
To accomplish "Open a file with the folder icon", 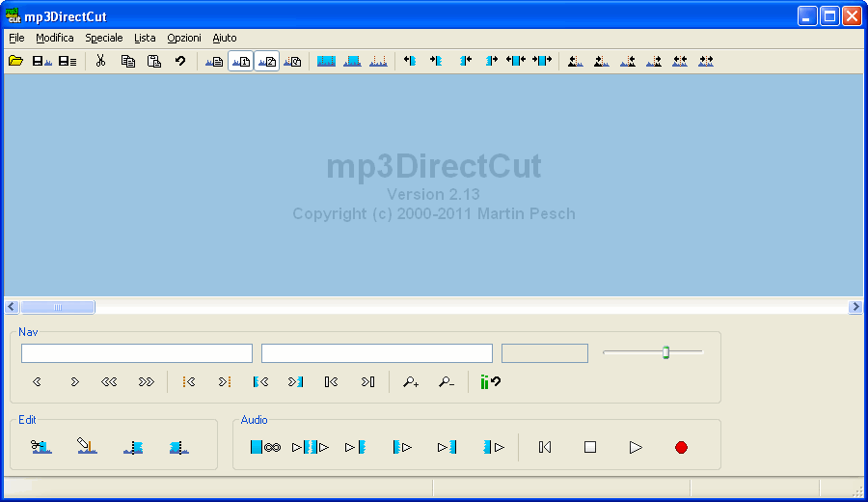I will tap(15, 61).
